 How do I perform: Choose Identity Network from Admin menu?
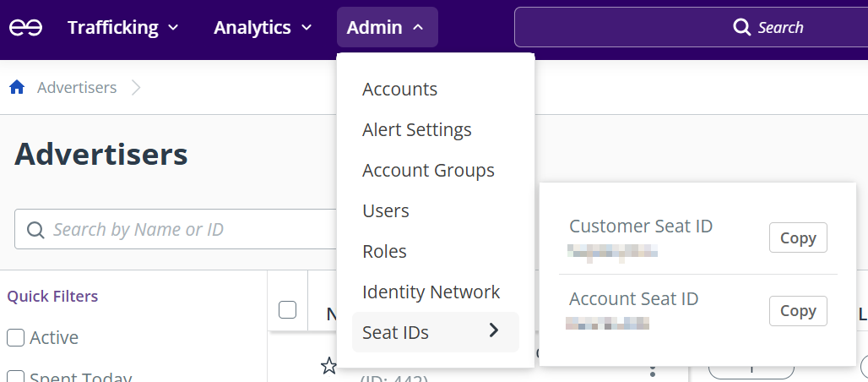(x=431, y=292)
